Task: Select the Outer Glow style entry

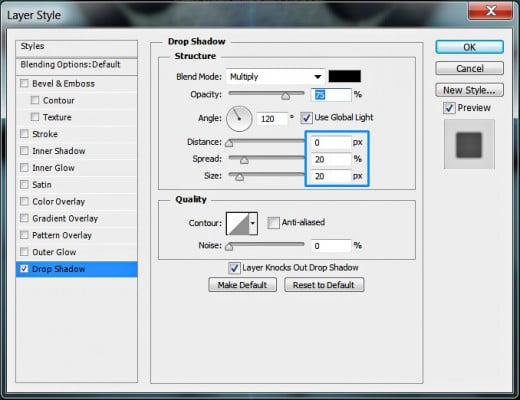Action: [54, 252]
